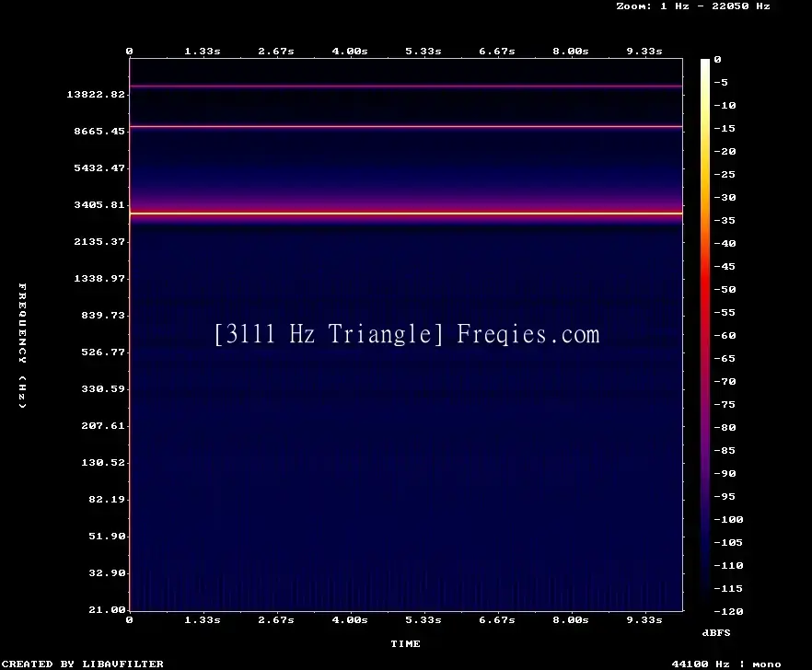Click the 8.00s label on the top time axis
Screen dimensions: 812x670
coord(570,51)
